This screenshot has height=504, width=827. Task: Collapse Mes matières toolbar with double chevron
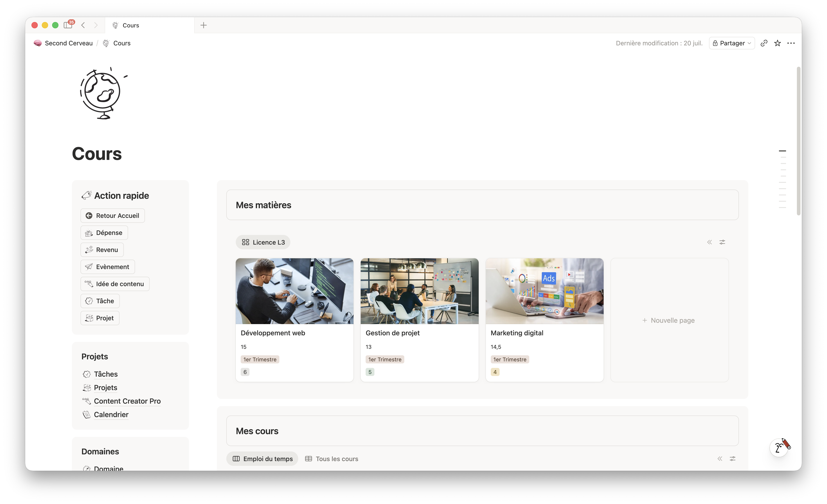click(x=709, y=242)
